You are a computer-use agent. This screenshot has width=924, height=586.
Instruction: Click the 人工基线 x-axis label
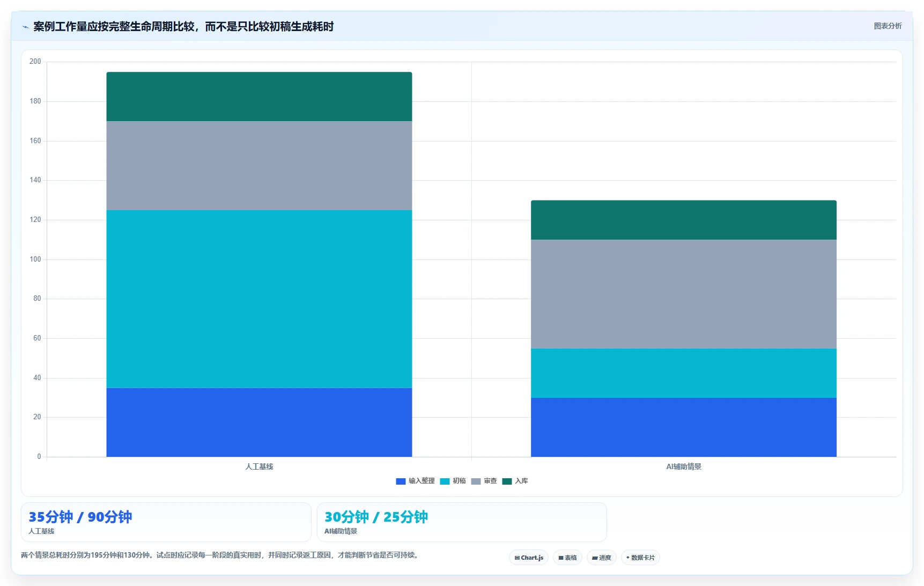259,466
